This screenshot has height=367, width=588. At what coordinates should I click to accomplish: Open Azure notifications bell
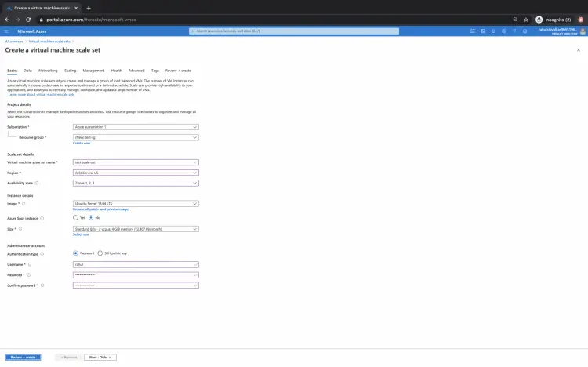point(493,31)
